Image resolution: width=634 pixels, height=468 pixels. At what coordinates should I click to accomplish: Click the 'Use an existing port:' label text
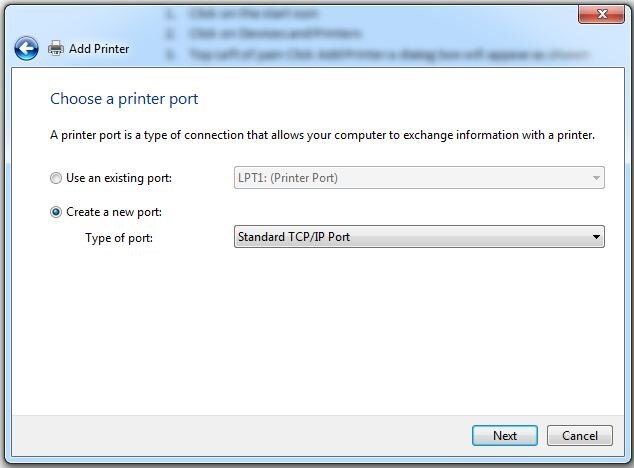(x=119, y=178)
